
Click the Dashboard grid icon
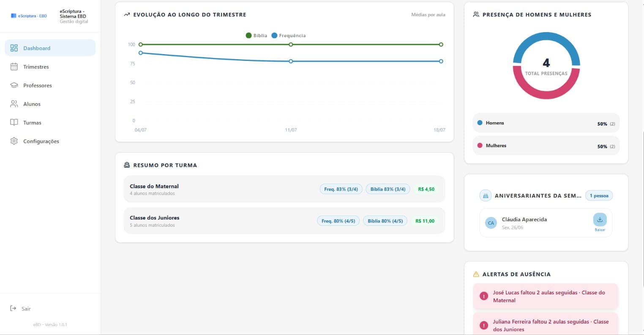[14, 48]
